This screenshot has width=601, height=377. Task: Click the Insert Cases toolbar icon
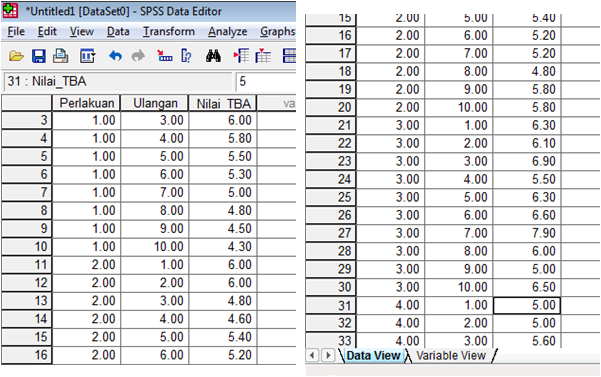241,56
